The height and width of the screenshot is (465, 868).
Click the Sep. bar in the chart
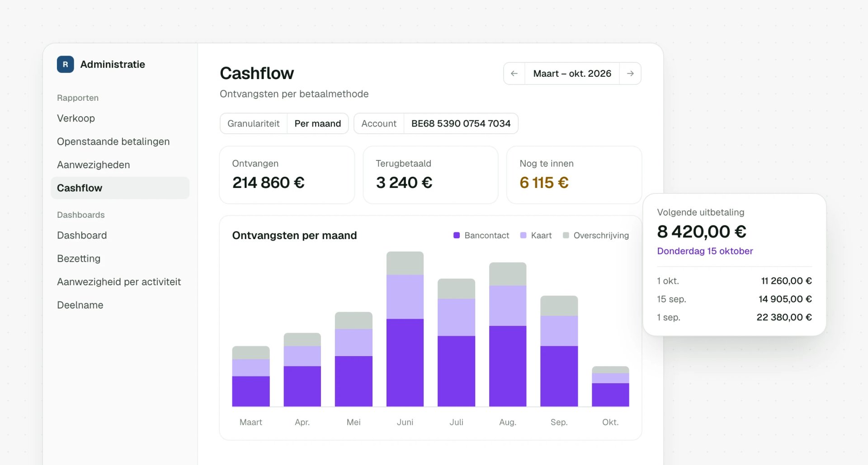coord(559,351)
